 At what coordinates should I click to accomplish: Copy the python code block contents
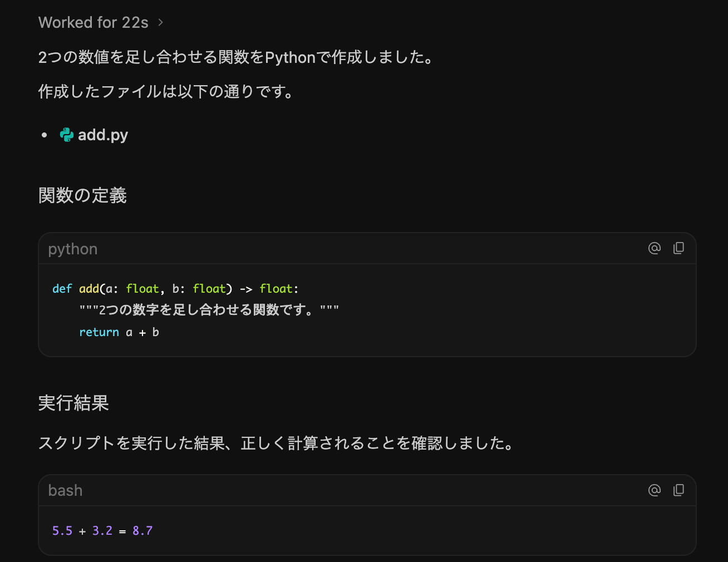678,248
